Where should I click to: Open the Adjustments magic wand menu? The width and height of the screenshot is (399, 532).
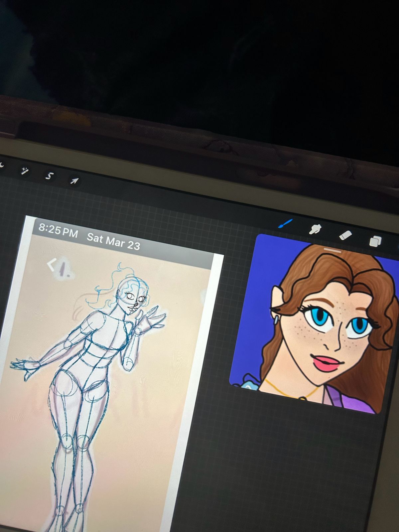coord(25,171)
